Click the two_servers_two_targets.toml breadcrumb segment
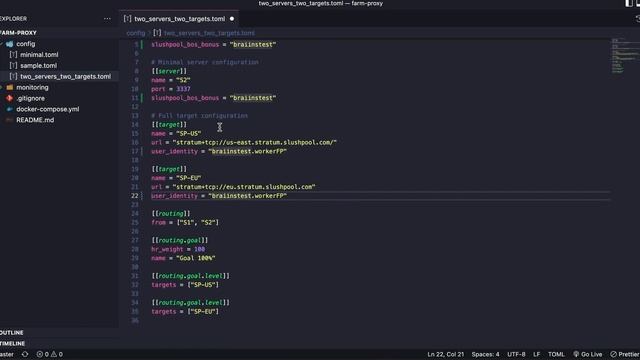This screenshot has width=640, height=360. coord(209,33)
